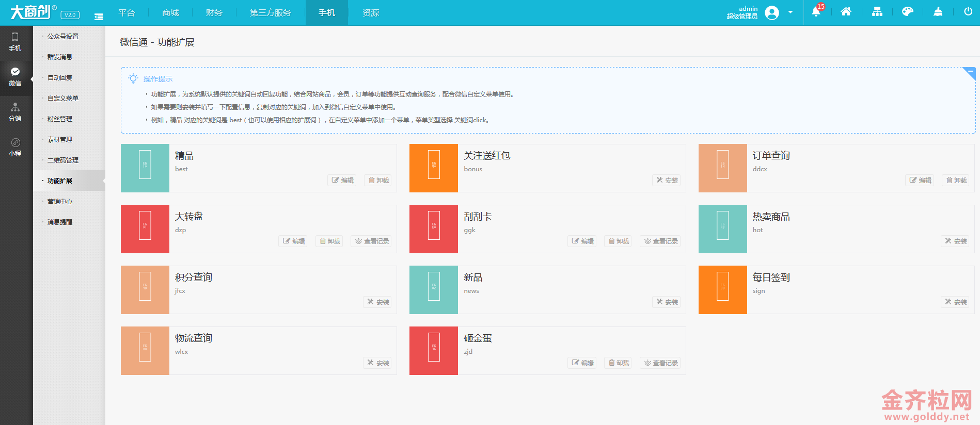Open 素材管理 in the sidebar
980x425 pixels.
click(x=60, y=139)
